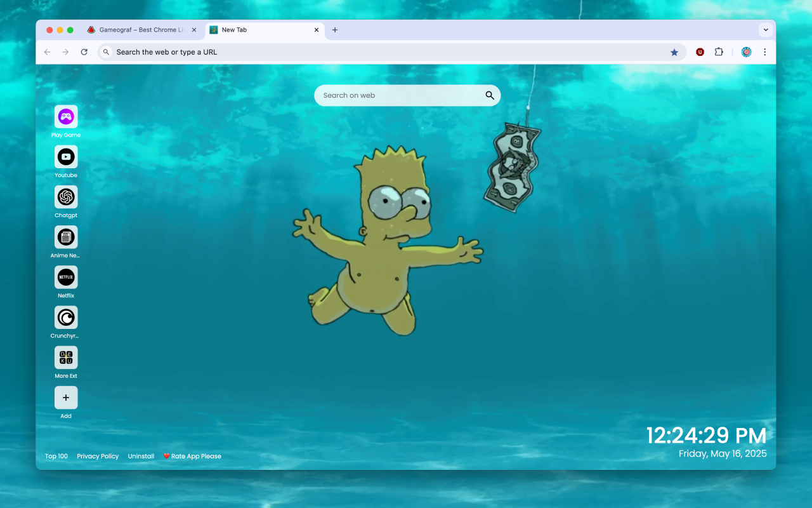Launch Crunchyroll from the sidebar
The height and width of the screenshot is (508, 812).
66,317
